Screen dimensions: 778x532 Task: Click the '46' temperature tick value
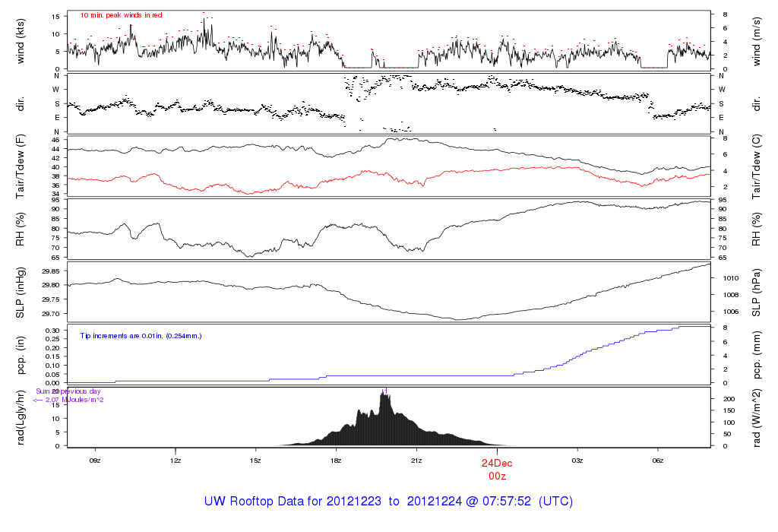coord(55,141)
